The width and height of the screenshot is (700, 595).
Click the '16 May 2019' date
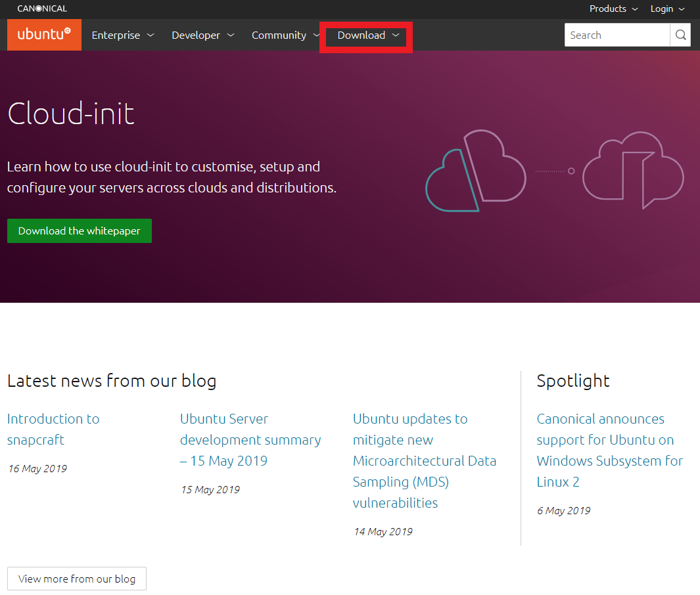coord(37,468)
